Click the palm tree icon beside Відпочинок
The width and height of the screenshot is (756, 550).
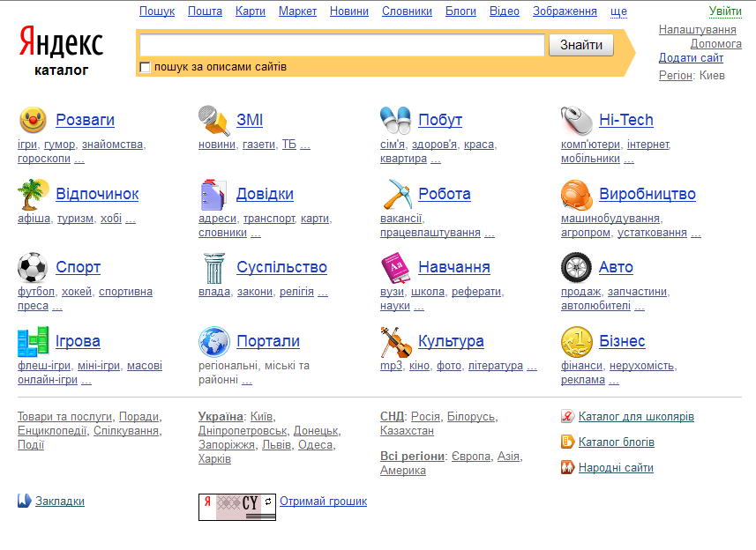(33, 194)
